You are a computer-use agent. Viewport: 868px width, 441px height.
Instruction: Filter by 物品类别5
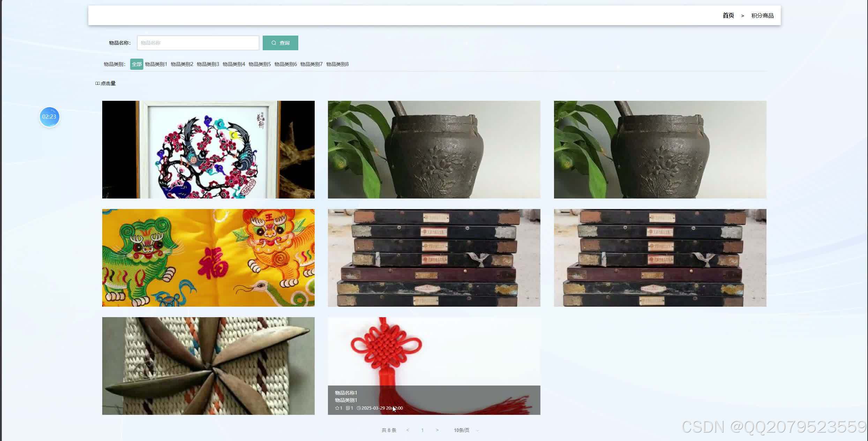[260, 64]
